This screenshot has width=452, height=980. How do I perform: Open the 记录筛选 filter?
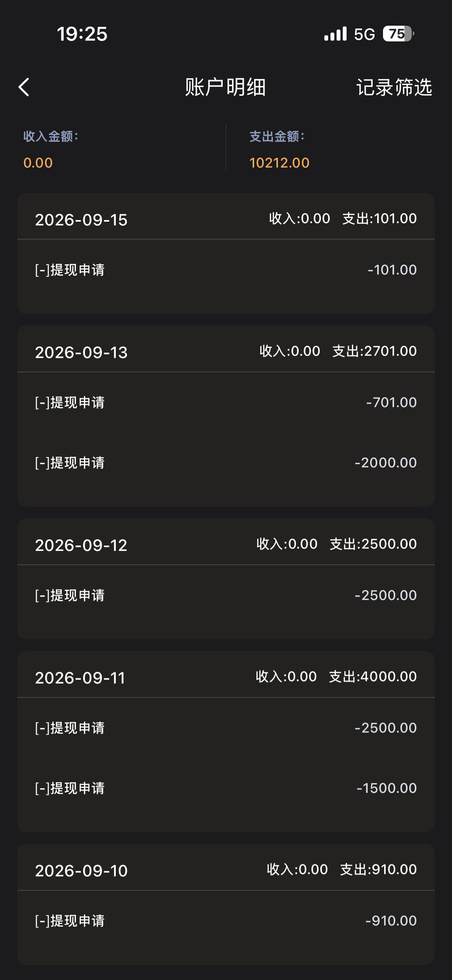pyautogui.click(x=394, y=87)
